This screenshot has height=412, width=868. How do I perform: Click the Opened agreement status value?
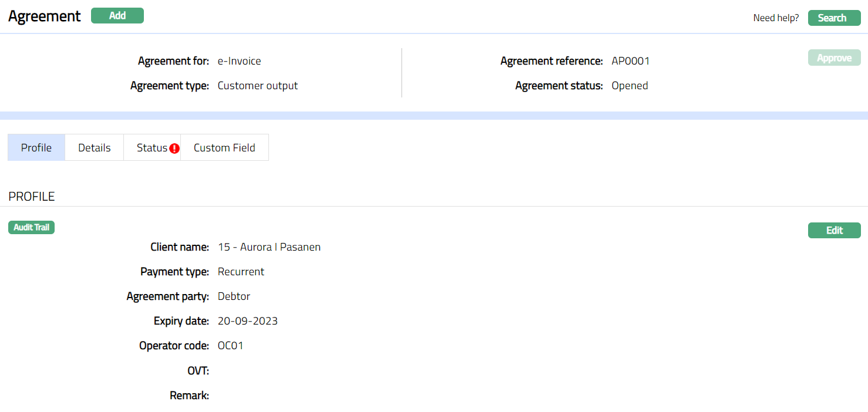coord(630,86)
